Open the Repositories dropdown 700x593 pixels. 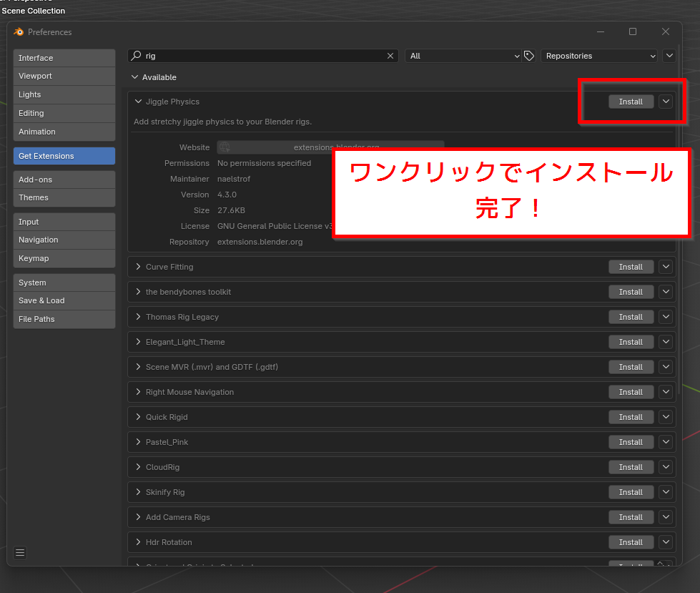599,56
